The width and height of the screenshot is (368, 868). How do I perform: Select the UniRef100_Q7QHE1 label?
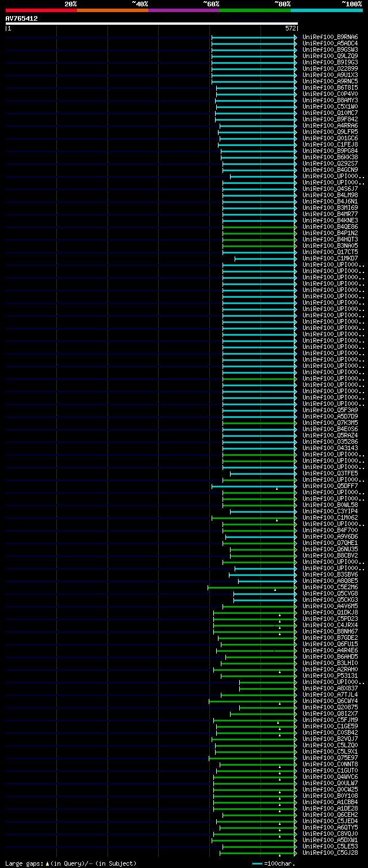point(330,543)
